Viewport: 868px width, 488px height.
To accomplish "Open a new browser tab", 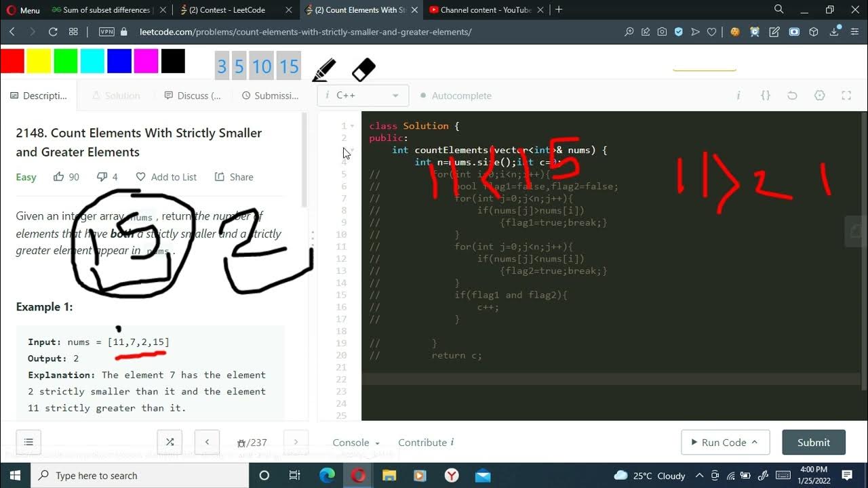I will [x=559, y=10].
